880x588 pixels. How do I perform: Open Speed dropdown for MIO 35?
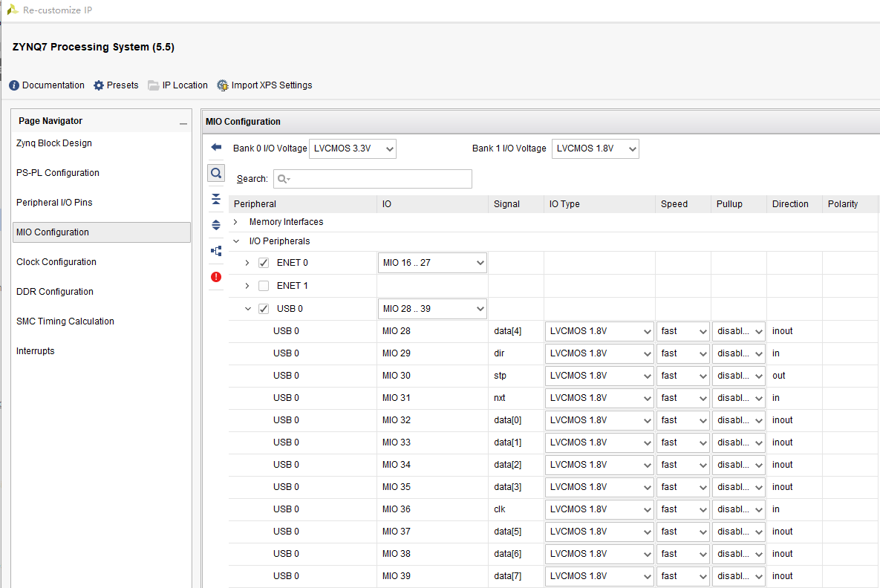pyautogui.click(x=683, y=487)
